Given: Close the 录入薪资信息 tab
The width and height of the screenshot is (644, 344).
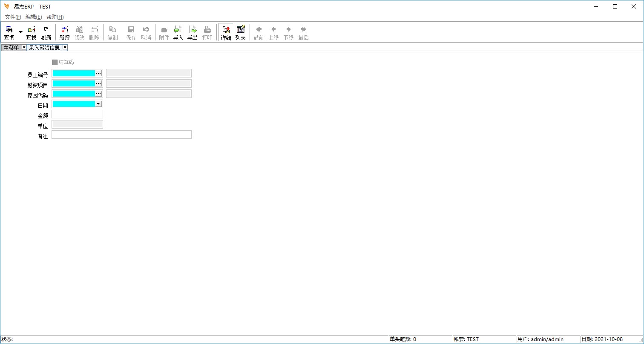Looking at the screenshot, I should click(x=65, y=47).
